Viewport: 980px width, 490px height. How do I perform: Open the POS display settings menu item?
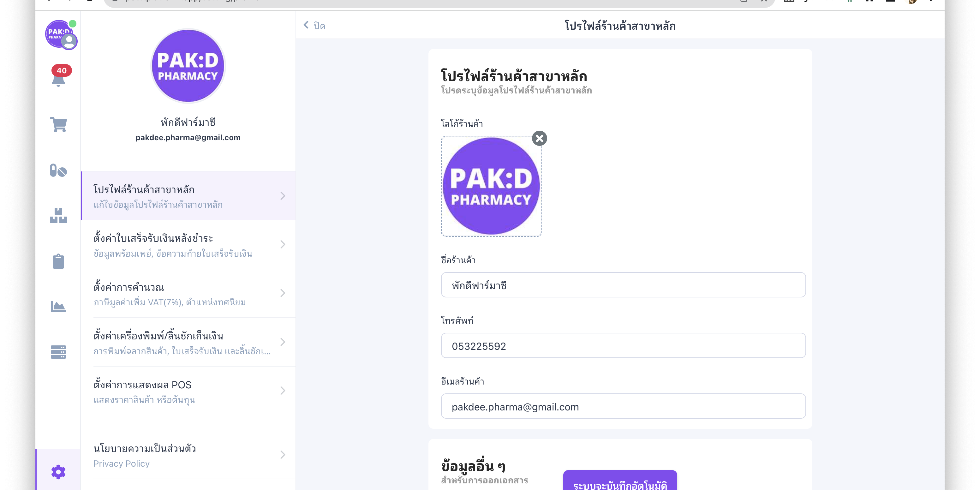coord(188,391)
